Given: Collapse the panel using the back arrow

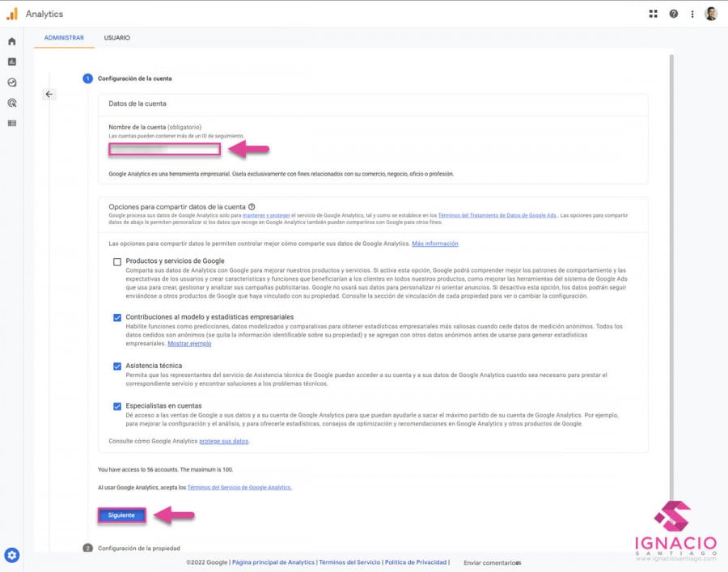Looking at the screenshot, I should [49, 94].
